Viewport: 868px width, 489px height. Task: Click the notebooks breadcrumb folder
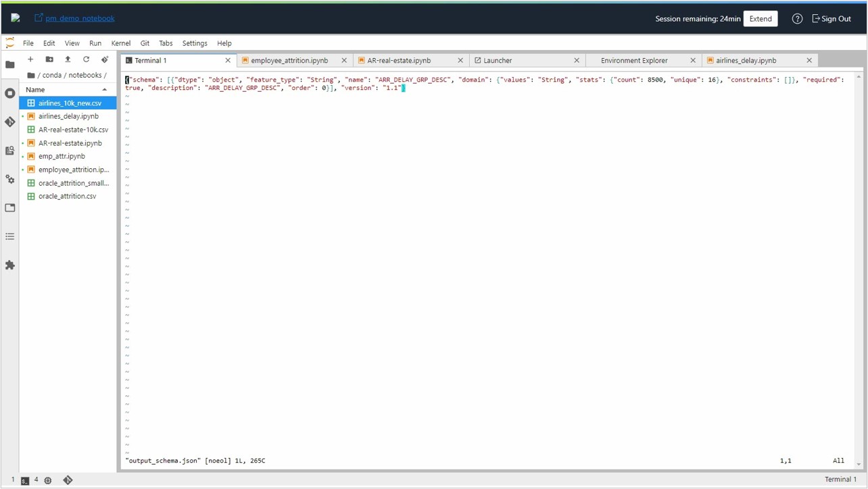point(85,75)
